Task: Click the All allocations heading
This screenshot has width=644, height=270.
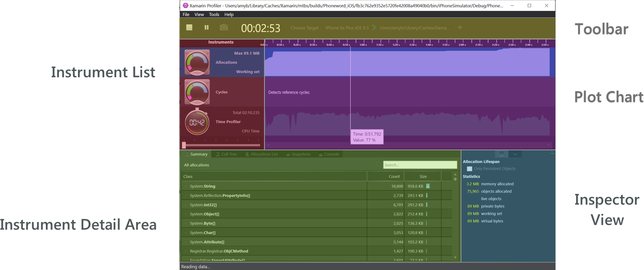Action: coord(197,165)
